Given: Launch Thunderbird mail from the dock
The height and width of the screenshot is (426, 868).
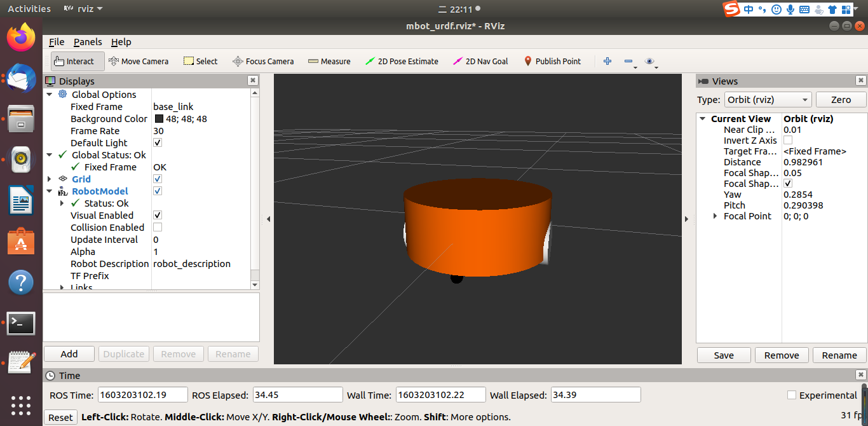Looking at the screenshot, I should (x=21, y=78).
